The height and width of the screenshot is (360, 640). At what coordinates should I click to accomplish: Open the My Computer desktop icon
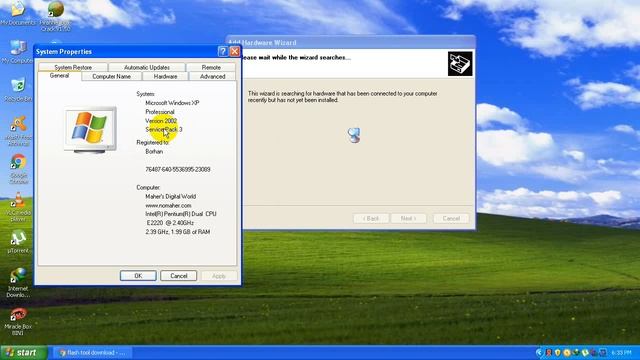pyautogui.click(x=17, y=52)
